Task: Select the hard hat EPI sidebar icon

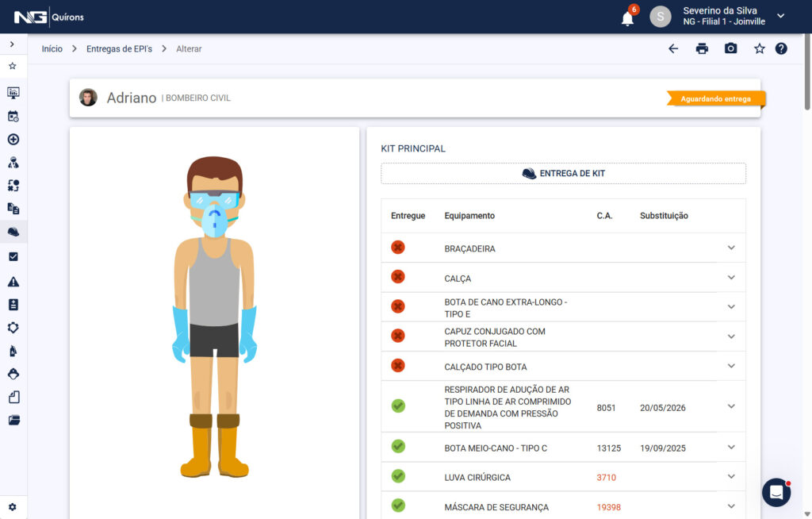Action: pos(13,232)
